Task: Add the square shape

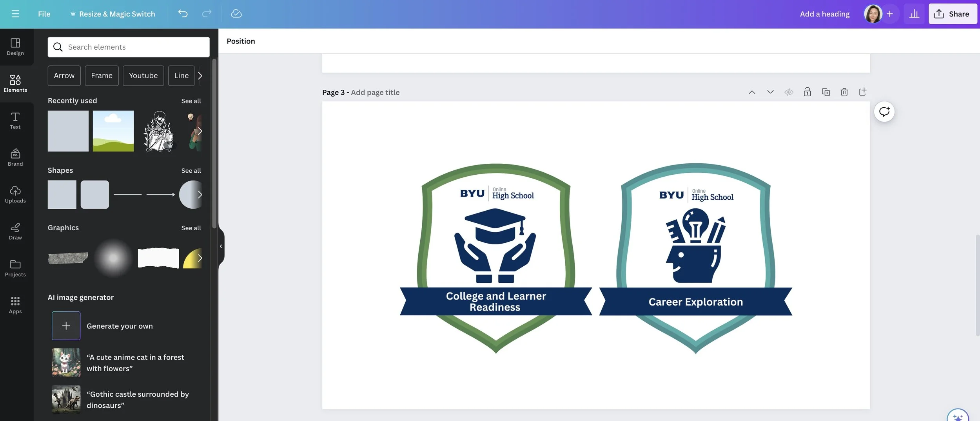Action: click(x=62, y=195)
